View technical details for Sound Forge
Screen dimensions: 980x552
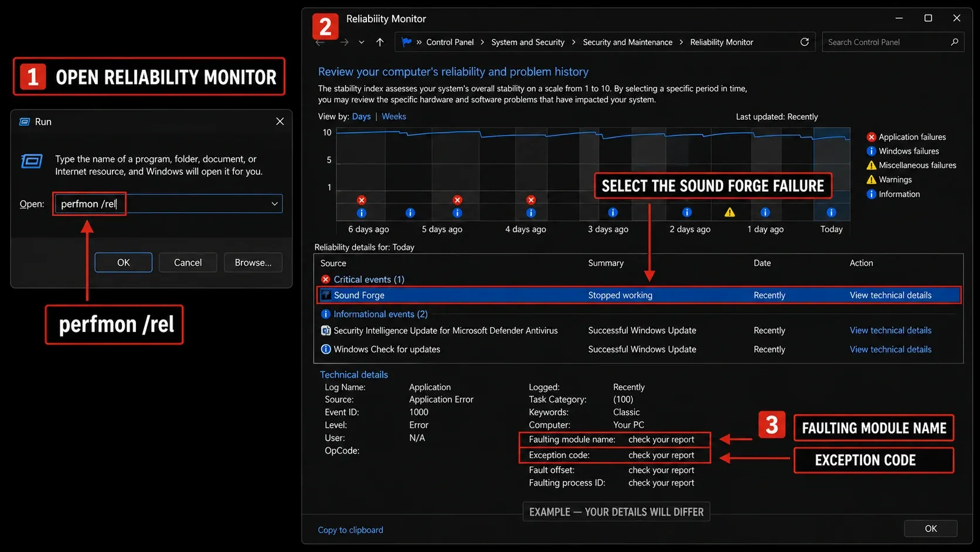[x=890, y=295]
